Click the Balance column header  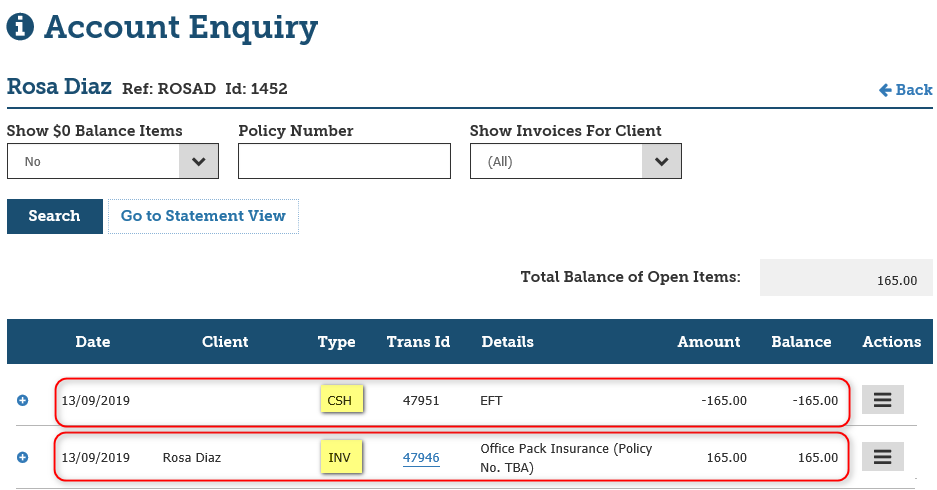click(x=801, y=342)
